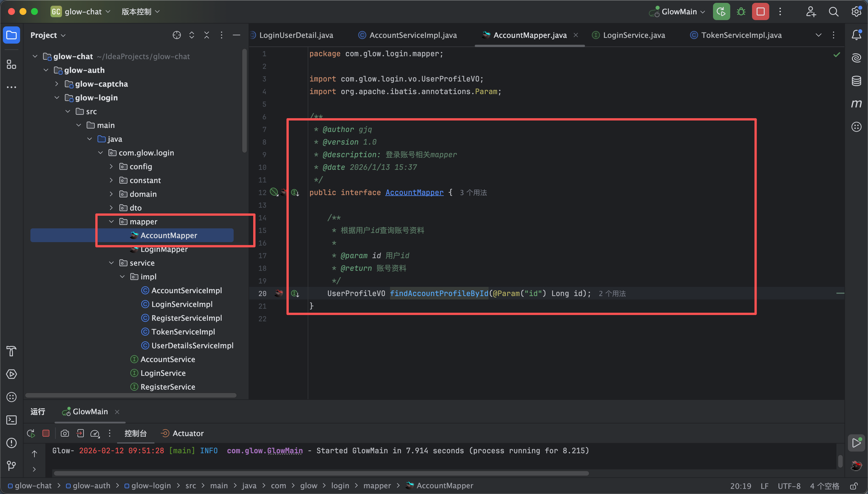Click the AccountMapper interface name link
868x494 pixels.
[x=414, y=192]
